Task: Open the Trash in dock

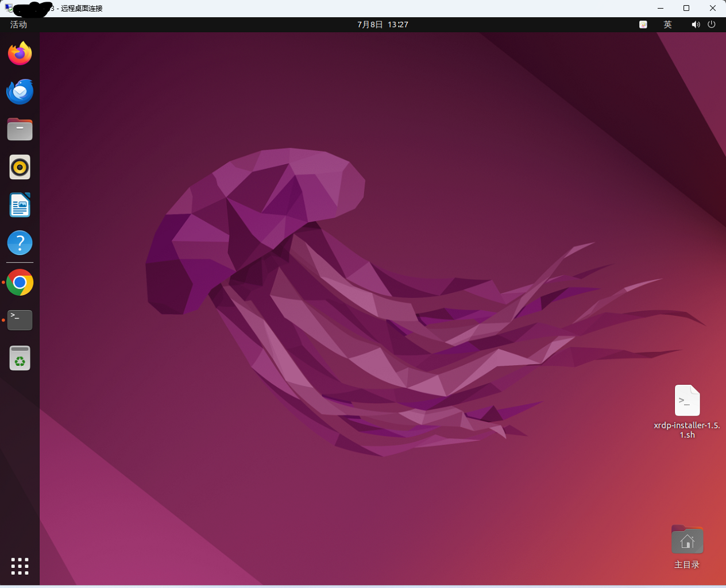Action: tap(20, 358)
